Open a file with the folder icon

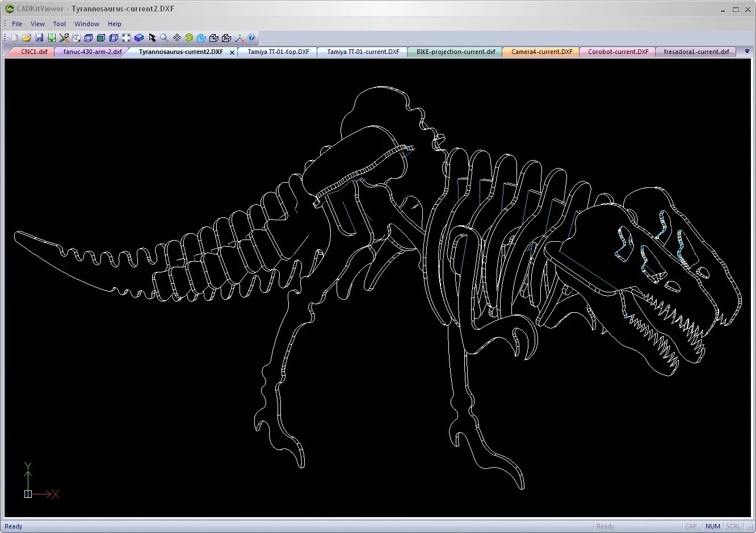27,38
